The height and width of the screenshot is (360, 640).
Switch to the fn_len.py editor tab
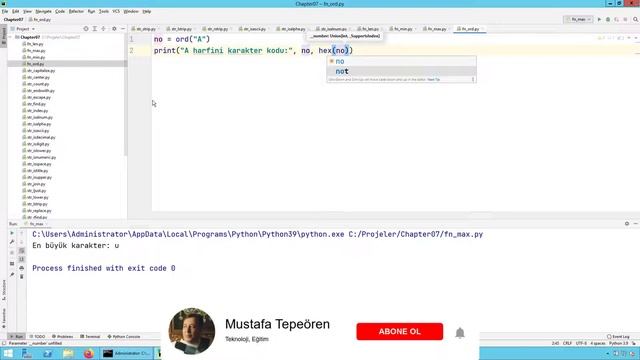coord(369,29)
